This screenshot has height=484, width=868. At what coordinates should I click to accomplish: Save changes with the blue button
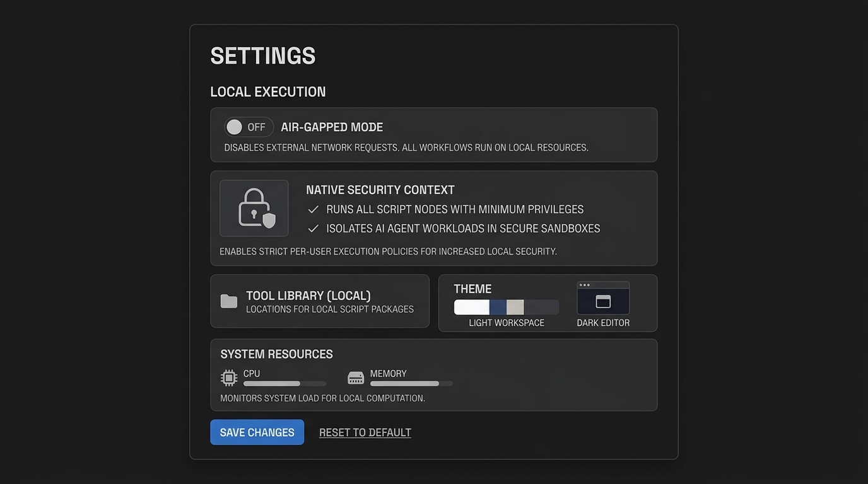coord(257,432)
